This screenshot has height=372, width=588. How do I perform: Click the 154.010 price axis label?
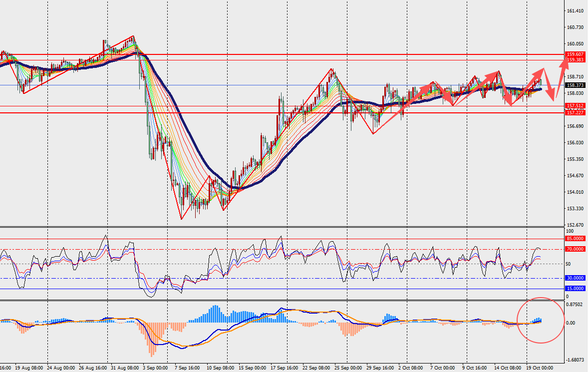575,192
